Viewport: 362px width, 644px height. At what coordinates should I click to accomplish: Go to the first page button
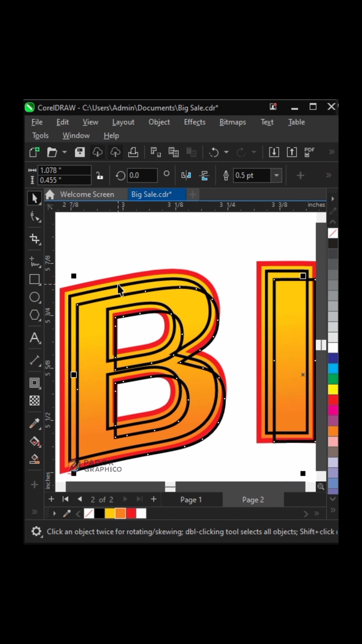[x=65, y=499]
